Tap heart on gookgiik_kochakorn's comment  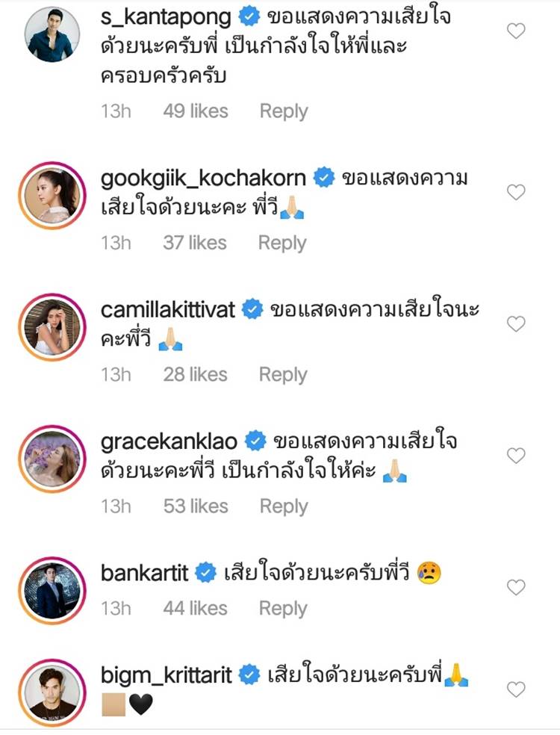[x=516, y=192]
